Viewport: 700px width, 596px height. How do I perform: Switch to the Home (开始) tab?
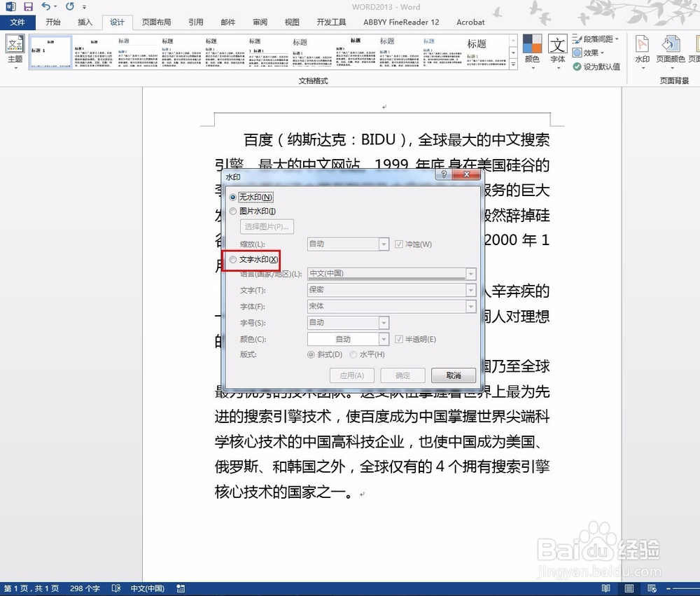52,22
